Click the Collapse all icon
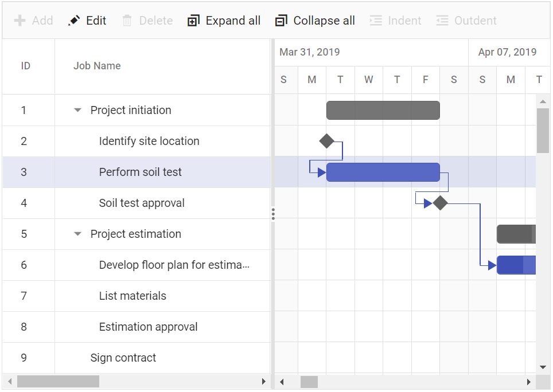The image size is (553, 392). point(281,21)
